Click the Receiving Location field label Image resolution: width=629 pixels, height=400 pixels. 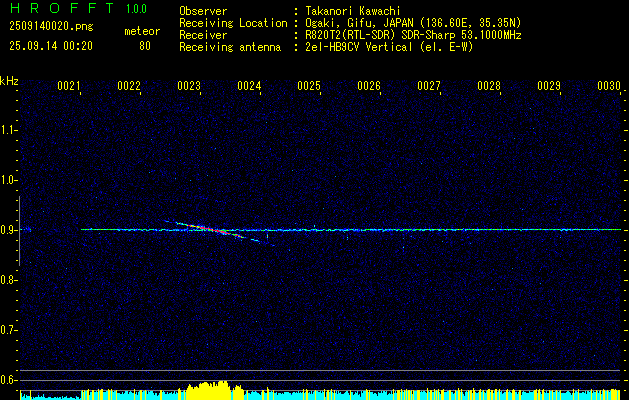click(x=233, y=23)
